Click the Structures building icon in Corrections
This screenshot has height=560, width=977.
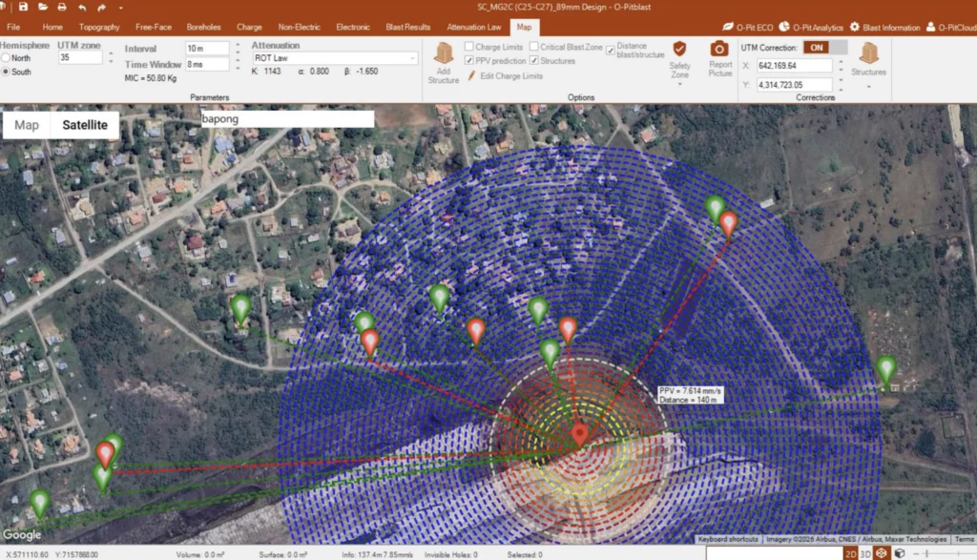point(868,53)
